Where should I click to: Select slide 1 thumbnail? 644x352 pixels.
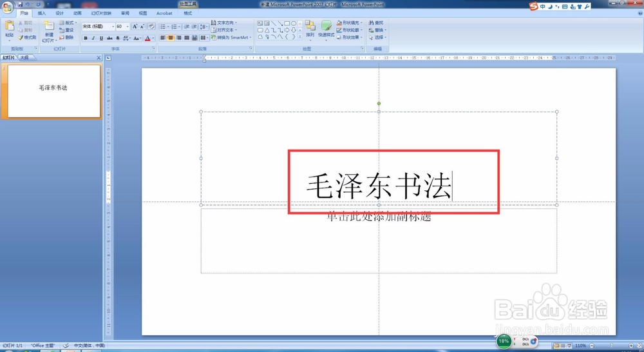click(54, 92)
